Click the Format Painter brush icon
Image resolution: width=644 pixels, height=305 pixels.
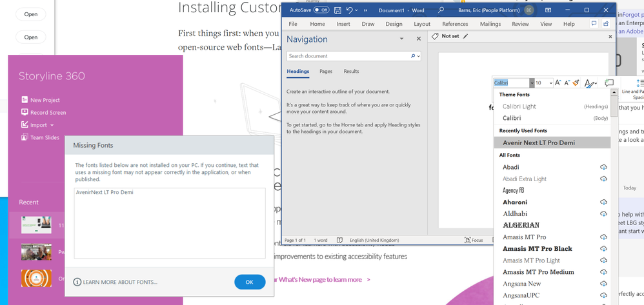coord(576,83)
